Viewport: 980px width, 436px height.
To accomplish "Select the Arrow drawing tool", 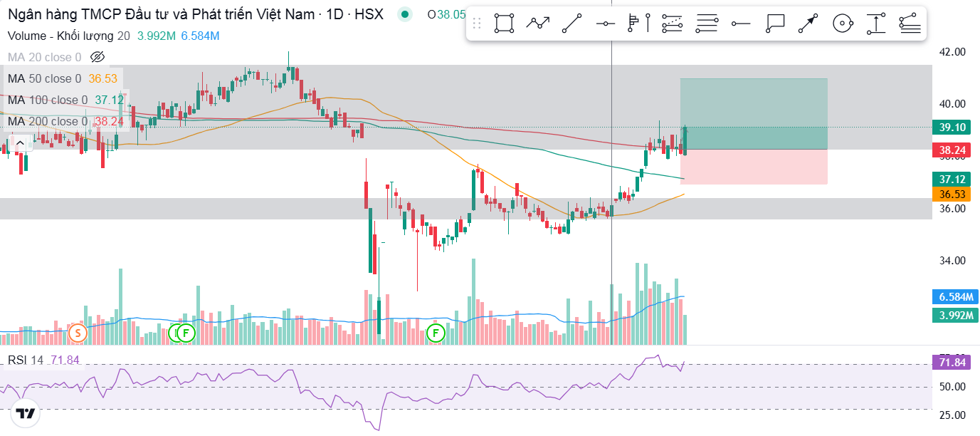I will point(808,24).
